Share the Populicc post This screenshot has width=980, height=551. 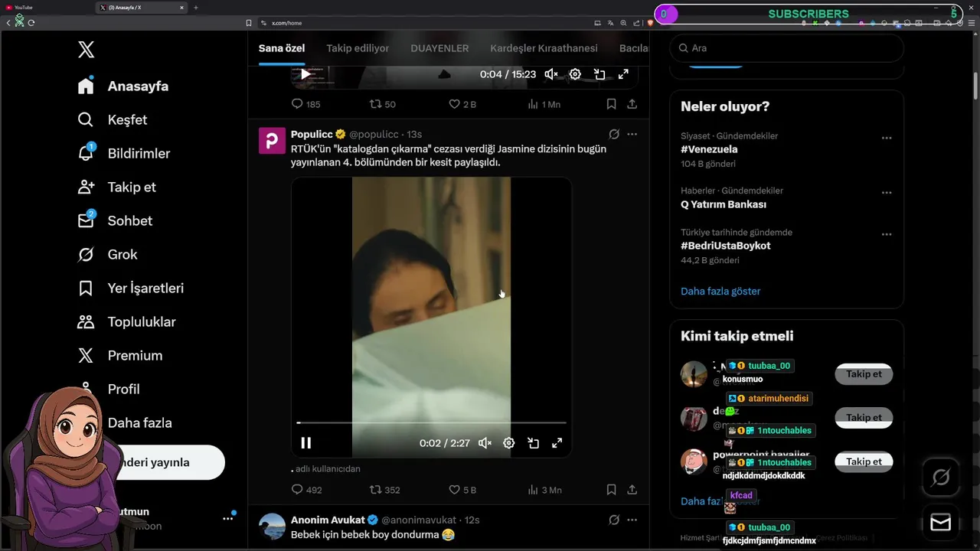[632, 490]
